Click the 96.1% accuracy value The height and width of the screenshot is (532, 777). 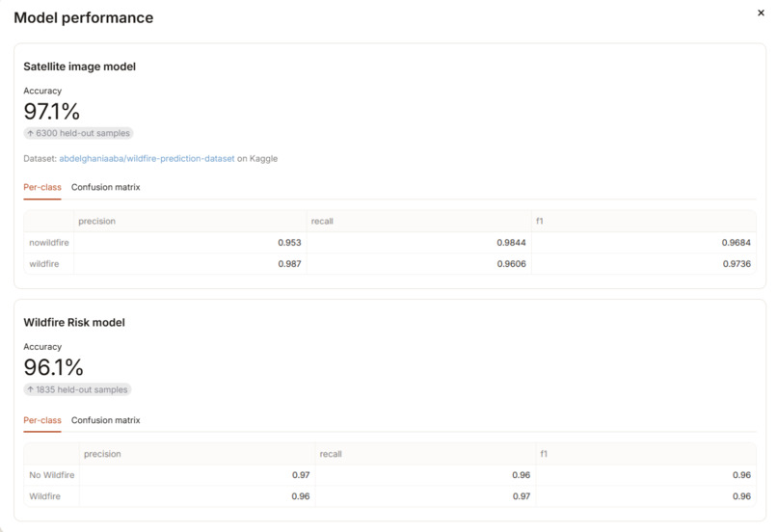coord(53,367)
